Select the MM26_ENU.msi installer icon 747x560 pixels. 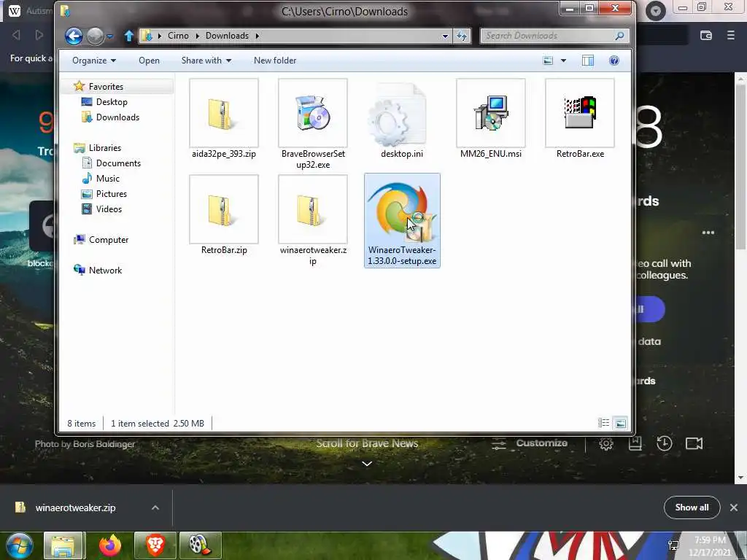tap(491, 114)
